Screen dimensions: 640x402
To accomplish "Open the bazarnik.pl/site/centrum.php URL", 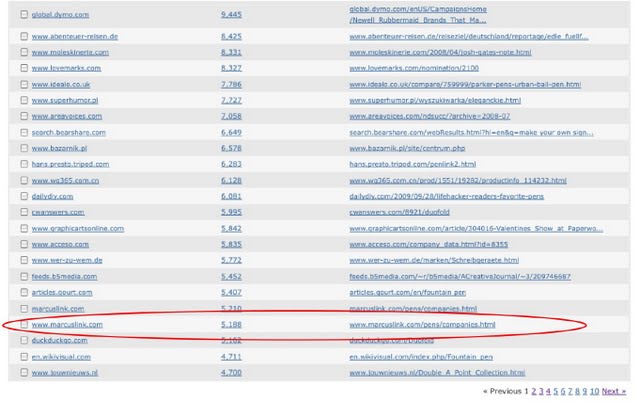I will 407,148.
